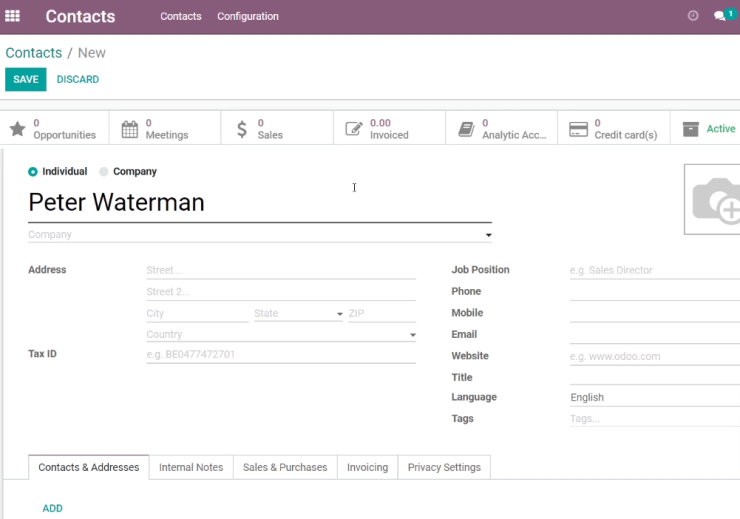The height and width of the screenshot is (519, 740).
Task: Click the New breadcrumb text
Action: coord(92,53)
